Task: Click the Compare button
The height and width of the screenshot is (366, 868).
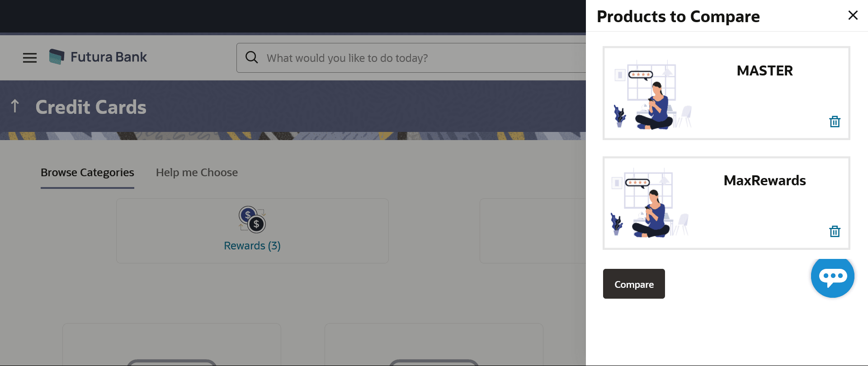Action: (634, 284)
